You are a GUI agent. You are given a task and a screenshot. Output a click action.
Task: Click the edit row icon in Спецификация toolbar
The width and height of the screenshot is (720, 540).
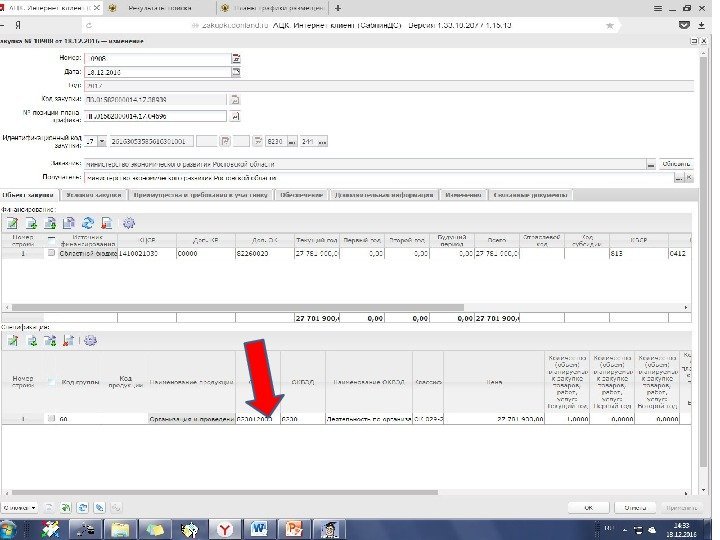tap(13, 341)
